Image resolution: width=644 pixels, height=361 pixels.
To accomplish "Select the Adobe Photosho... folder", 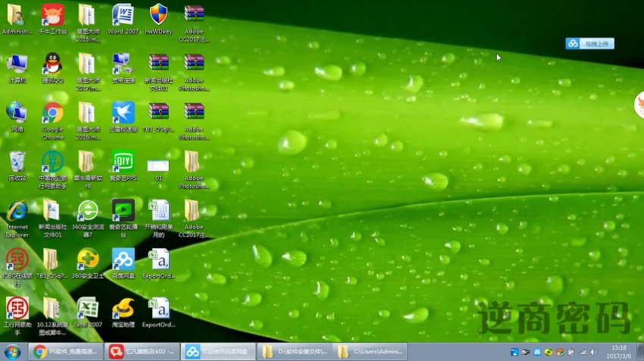I will coord(194,169).
